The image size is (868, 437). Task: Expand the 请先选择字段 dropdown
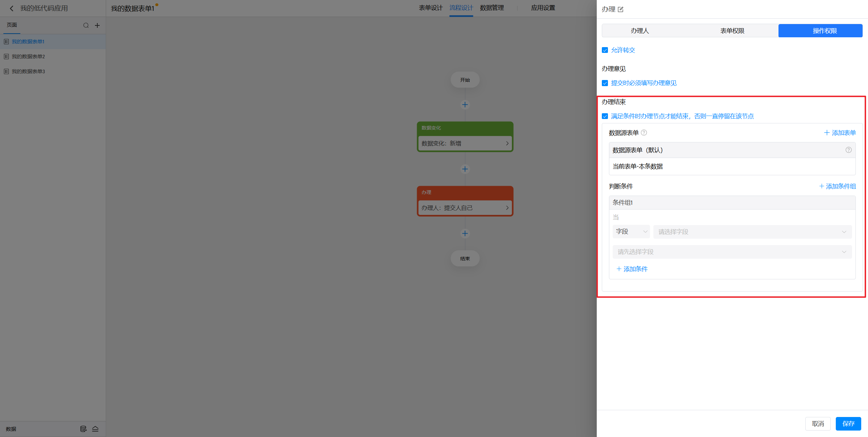[x=732, y=252]
